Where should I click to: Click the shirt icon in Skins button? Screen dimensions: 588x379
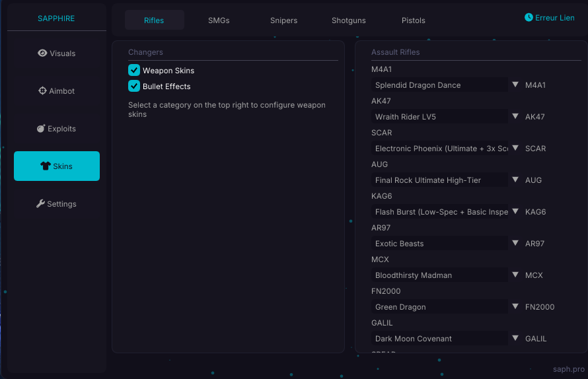point(46,166)
